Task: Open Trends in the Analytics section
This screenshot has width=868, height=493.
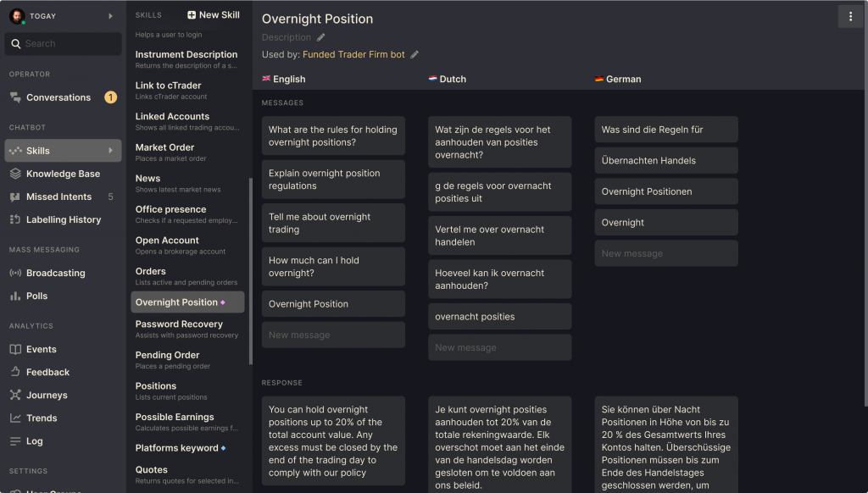Action: (42, 418)
